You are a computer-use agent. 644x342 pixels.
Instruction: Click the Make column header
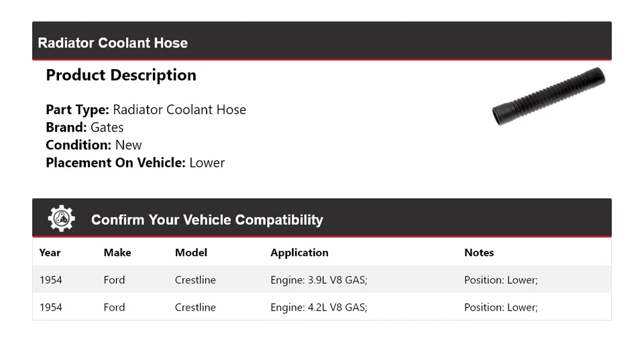(x=117, y=253)
